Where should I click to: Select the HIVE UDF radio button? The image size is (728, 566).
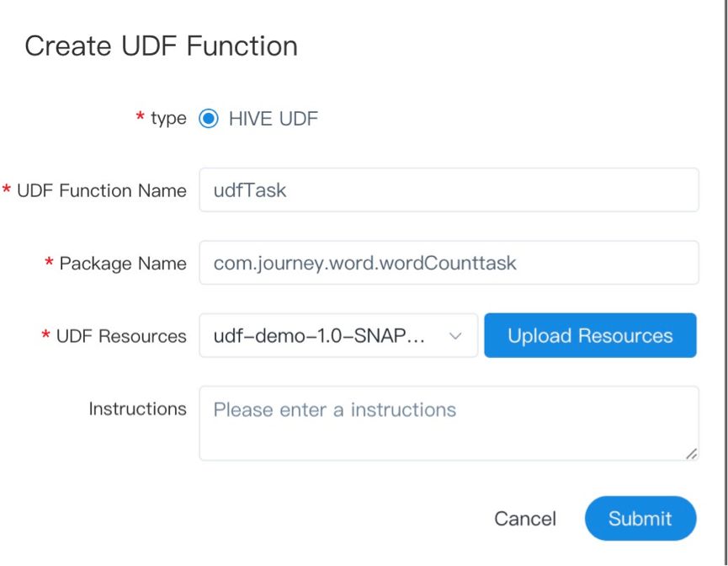[x=209, y=119]
